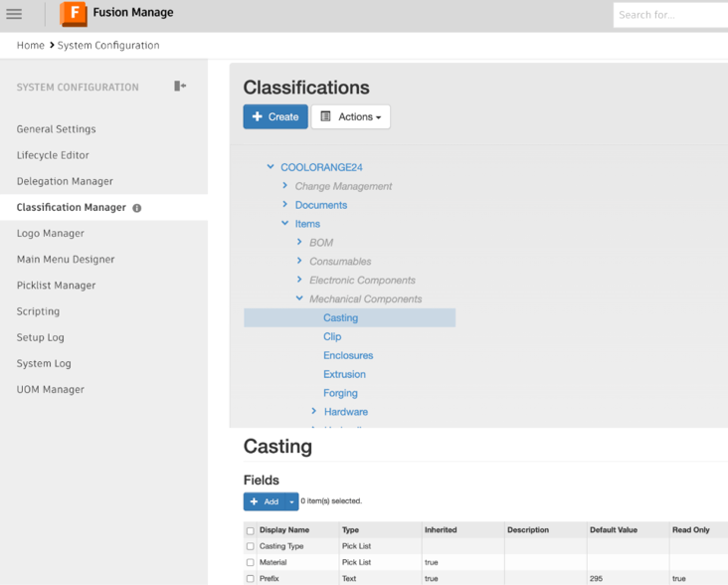Expand the Consumables tree node

(299, 261)
